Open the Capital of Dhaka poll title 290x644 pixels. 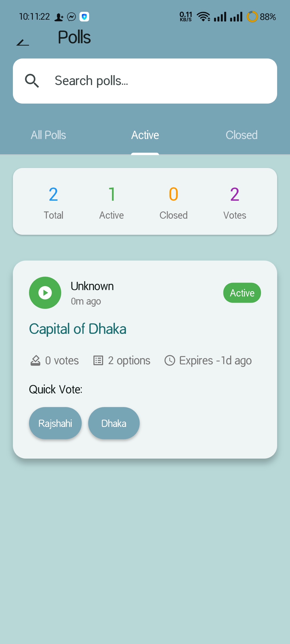tap(78, 329)
